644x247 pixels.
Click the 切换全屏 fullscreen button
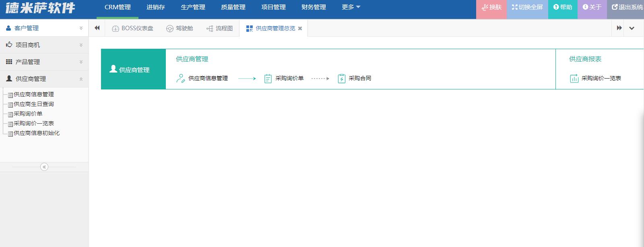[x=527, y=7]
